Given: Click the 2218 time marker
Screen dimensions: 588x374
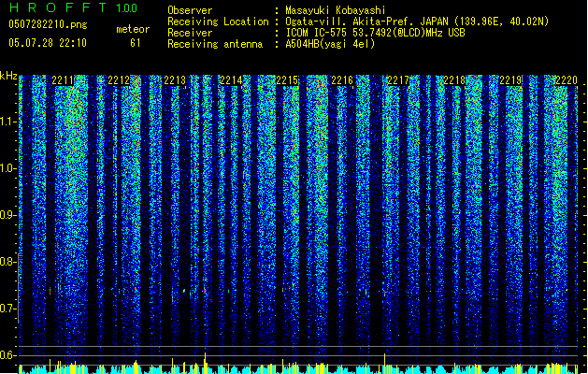Looking at the screenshot, I should tap(454, 80).
